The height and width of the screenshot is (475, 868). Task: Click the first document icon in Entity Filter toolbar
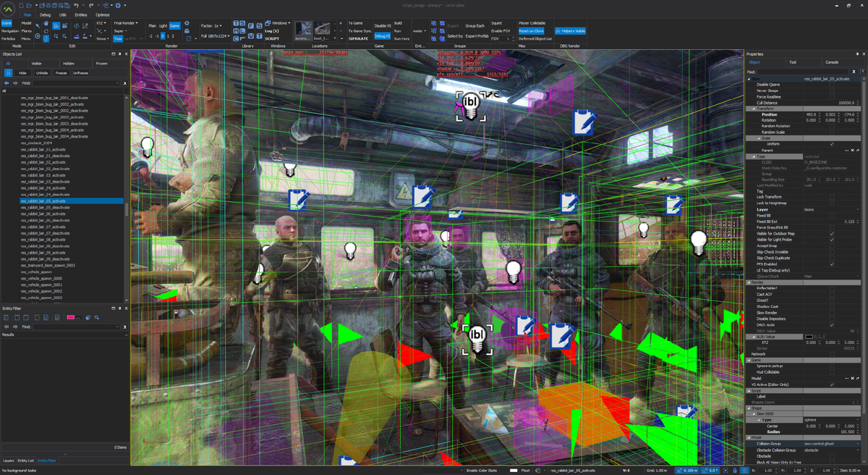pos(6,317)
